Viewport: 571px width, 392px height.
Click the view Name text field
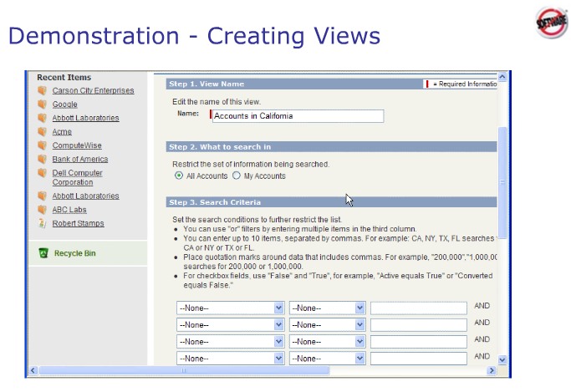coord(297,116)
